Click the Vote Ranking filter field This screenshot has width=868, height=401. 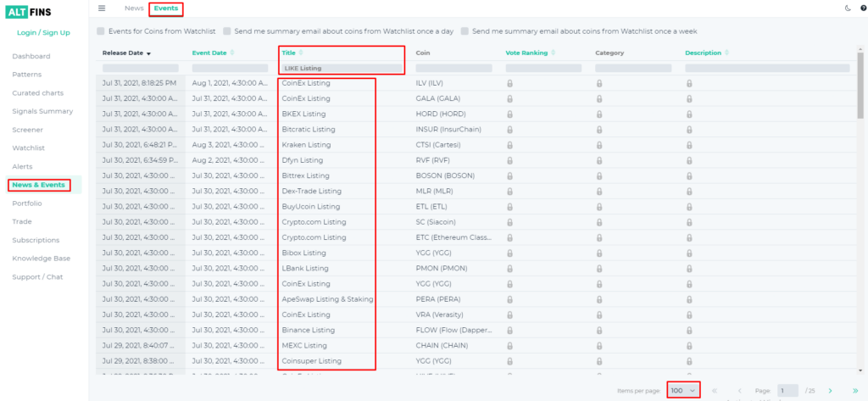click(x=543, y=68)
